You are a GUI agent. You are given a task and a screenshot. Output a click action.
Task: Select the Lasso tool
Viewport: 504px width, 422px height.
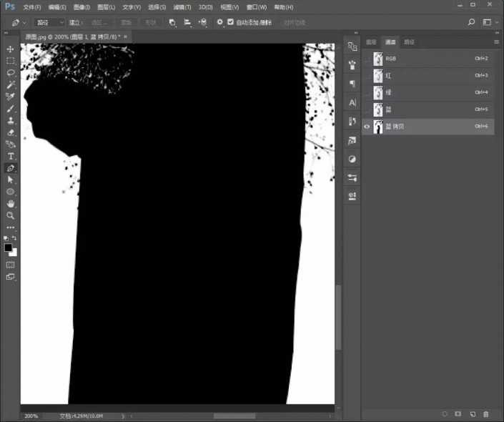click(11, 72)
